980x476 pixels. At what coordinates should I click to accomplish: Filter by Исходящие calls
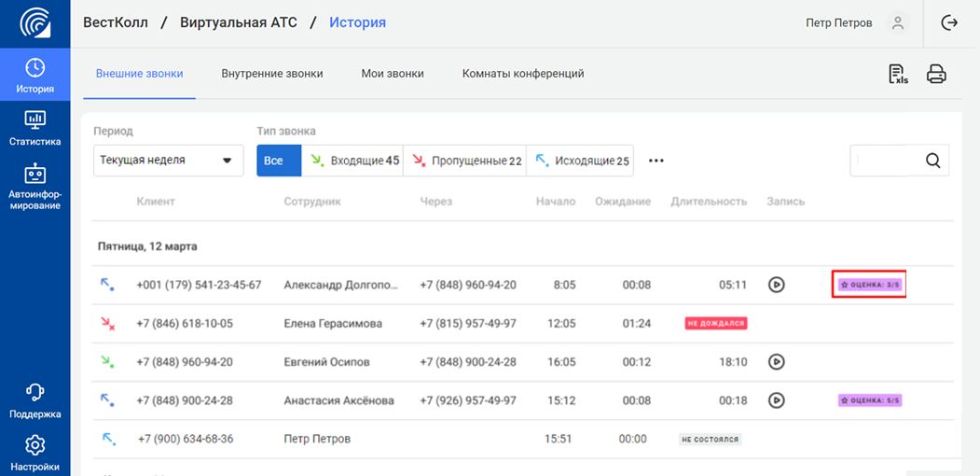pyautogui.click(x=580, y=161)
